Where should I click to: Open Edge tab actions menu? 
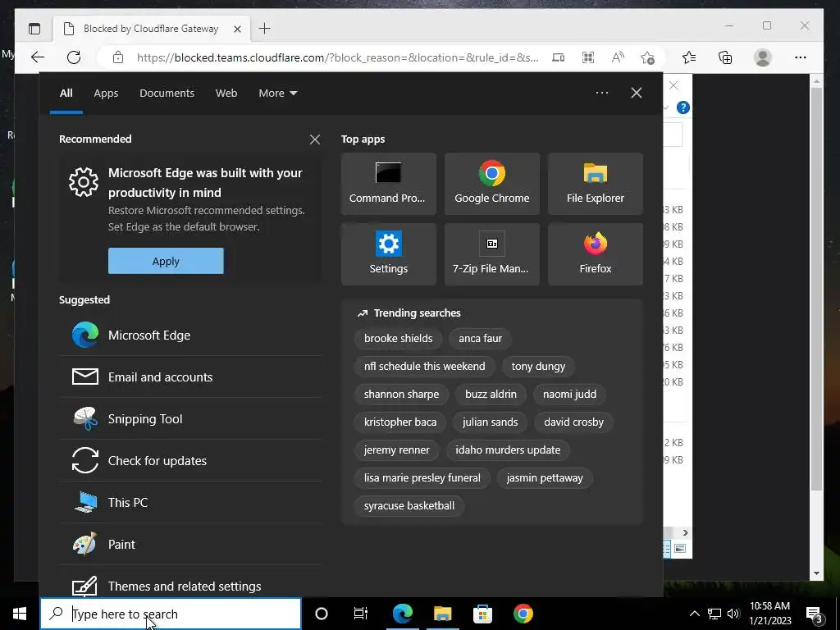point(34,29)
